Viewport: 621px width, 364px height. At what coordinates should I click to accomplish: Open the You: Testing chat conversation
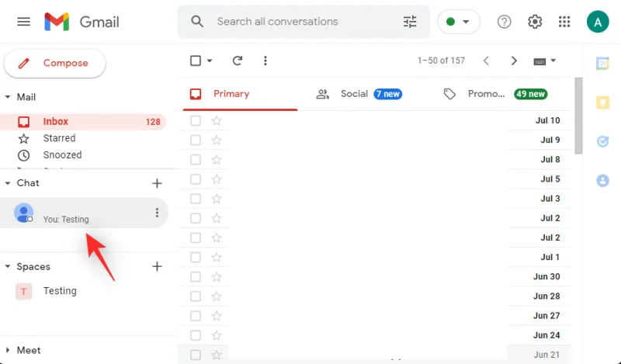click(x=84, y=213)
